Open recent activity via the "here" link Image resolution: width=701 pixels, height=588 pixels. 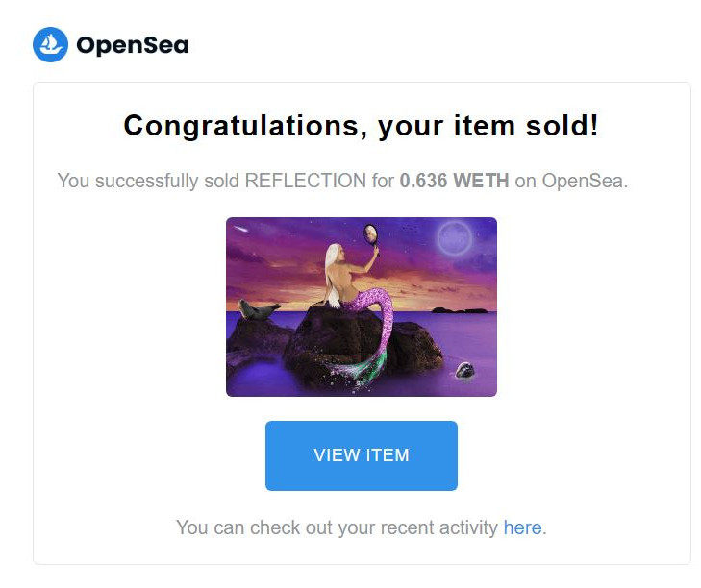tap(522, 527)
